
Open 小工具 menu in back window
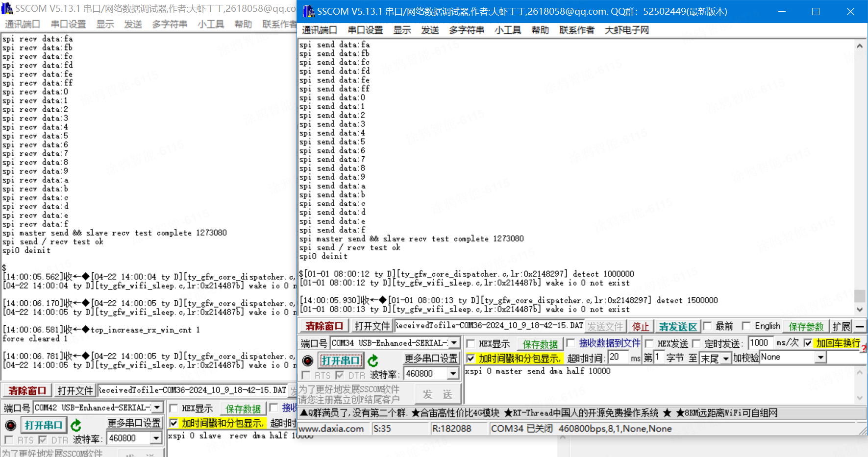[211, 24]
